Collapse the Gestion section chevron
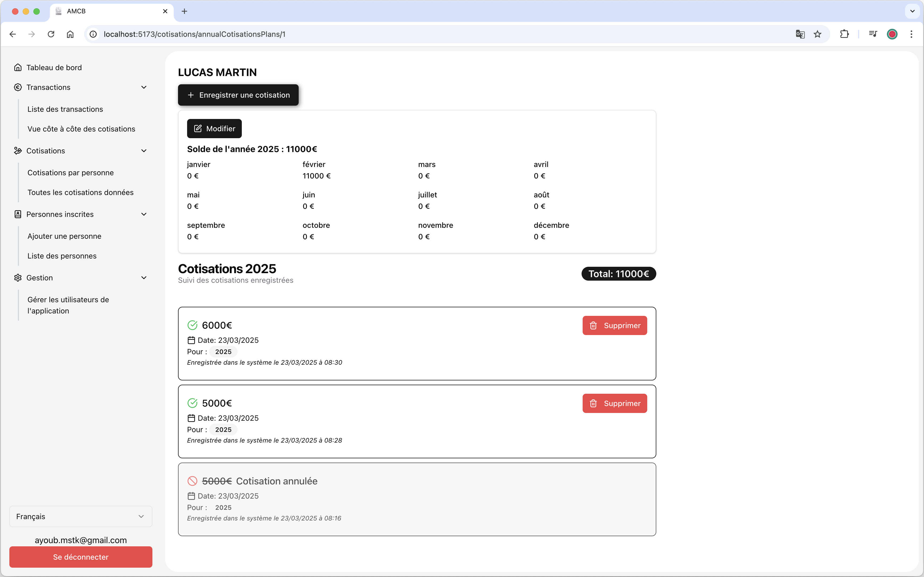 (x=144, y=278)
